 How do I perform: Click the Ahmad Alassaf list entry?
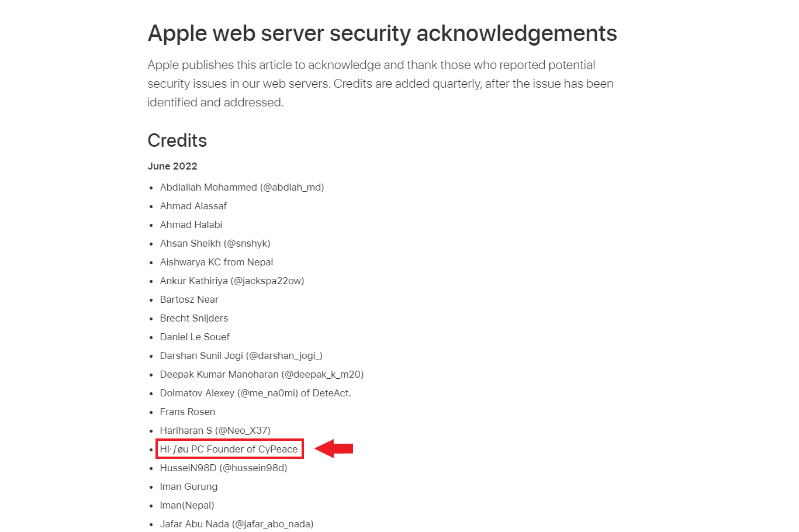(x=193, y=206)
